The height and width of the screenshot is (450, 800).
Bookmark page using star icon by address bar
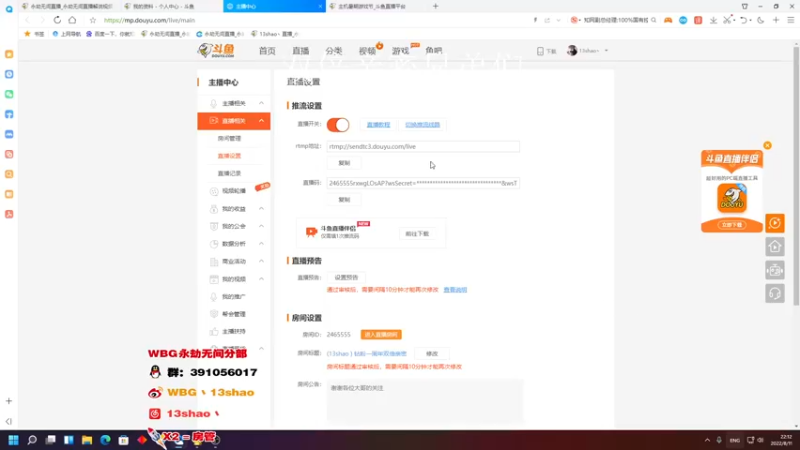coord(92,20)
